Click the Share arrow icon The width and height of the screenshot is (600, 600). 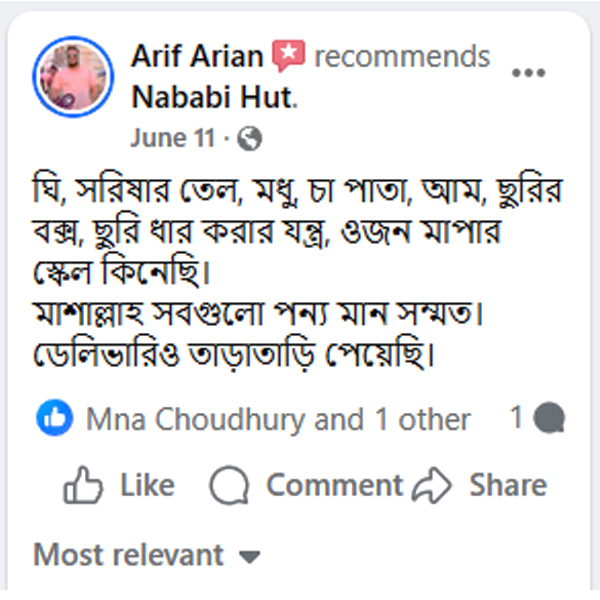pos(433,486)
